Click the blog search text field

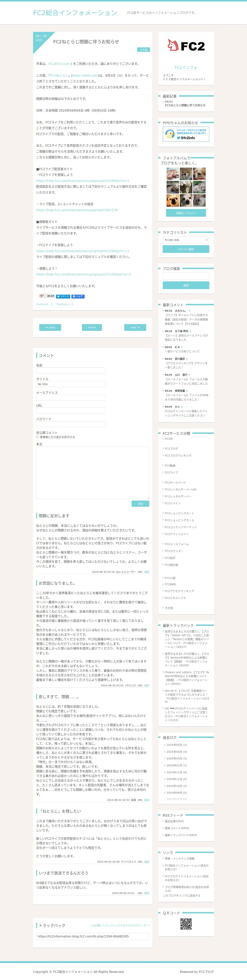click(186, 276)
